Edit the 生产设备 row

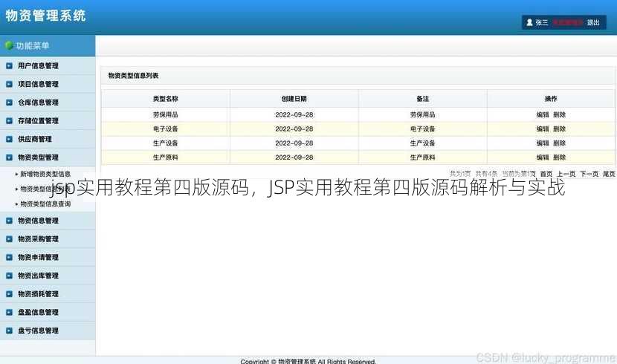tap(543, 143)
